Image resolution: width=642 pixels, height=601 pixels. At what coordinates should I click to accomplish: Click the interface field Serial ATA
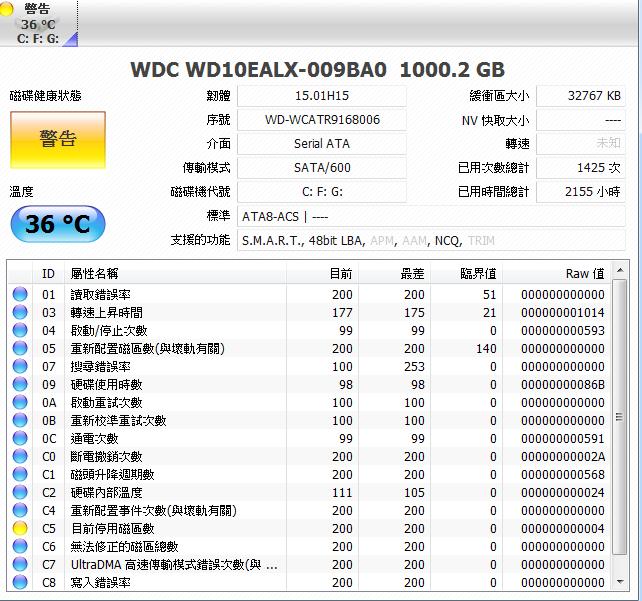point(322,144)
